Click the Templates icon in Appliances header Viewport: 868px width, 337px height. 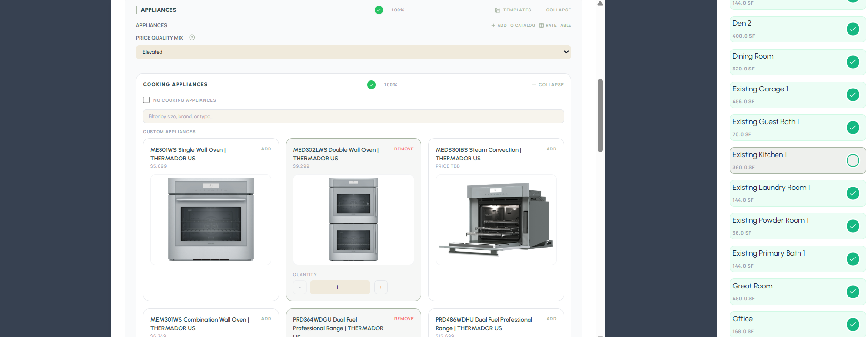pos(498,10)
